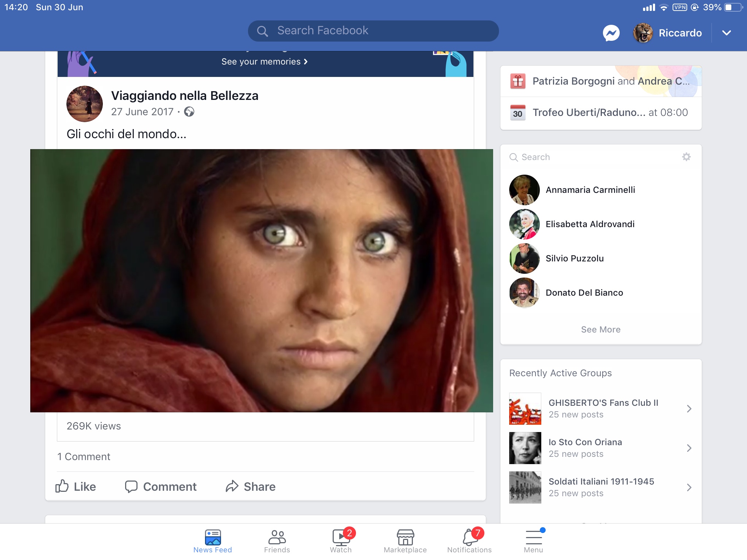This screenshot has height=560, width=747.
Task: Open the event calendar icon showing 30
Action: coord(518,113)
